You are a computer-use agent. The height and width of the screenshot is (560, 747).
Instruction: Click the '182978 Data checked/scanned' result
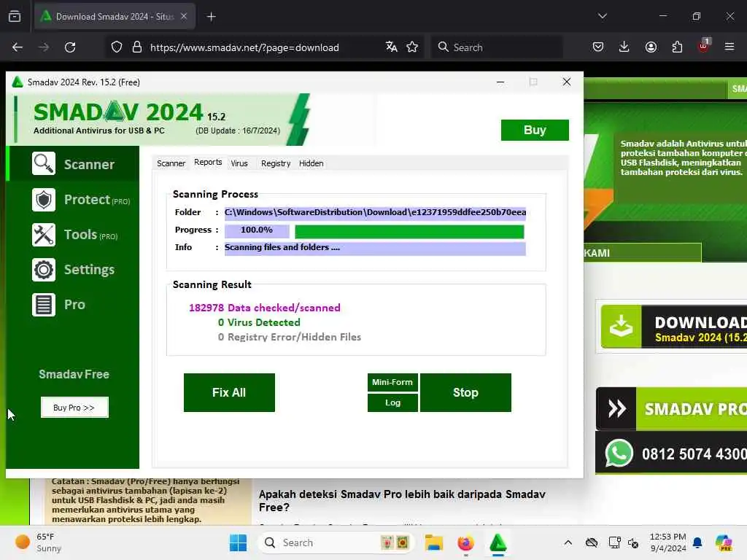[x=264, y=308]
